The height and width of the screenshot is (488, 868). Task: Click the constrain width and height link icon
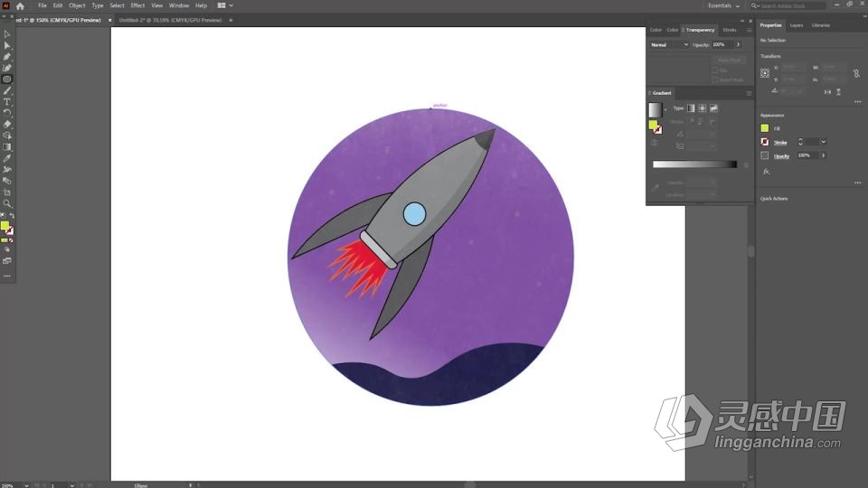click(856, 73)
